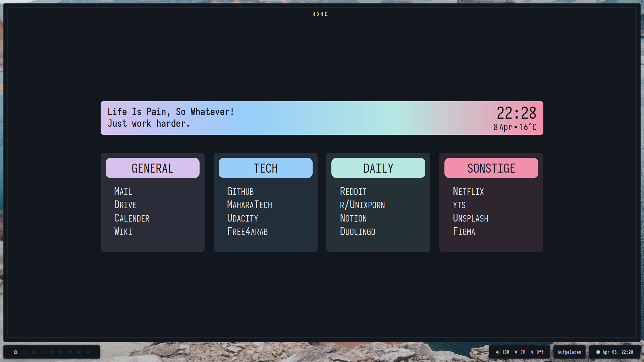
Task: Open the Udacity link
Action: click(x=243, y=218)
